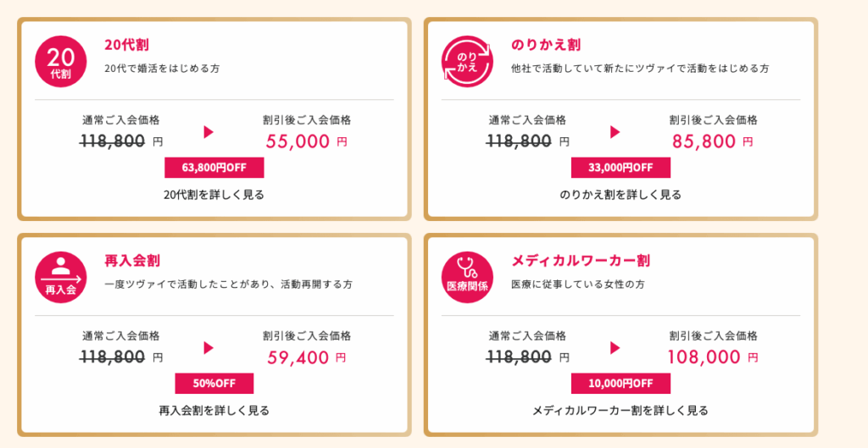This screenshot has height=448, width=868.
Task: Open the メディカルワーカー割を詳しく見る link
Action: [620, 411]
